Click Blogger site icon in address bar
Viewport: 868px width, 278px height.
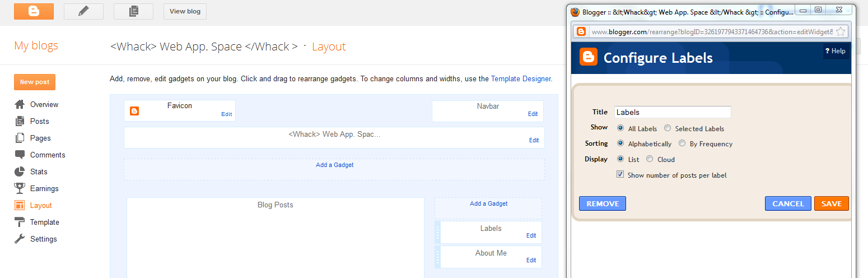click(581, 32)
